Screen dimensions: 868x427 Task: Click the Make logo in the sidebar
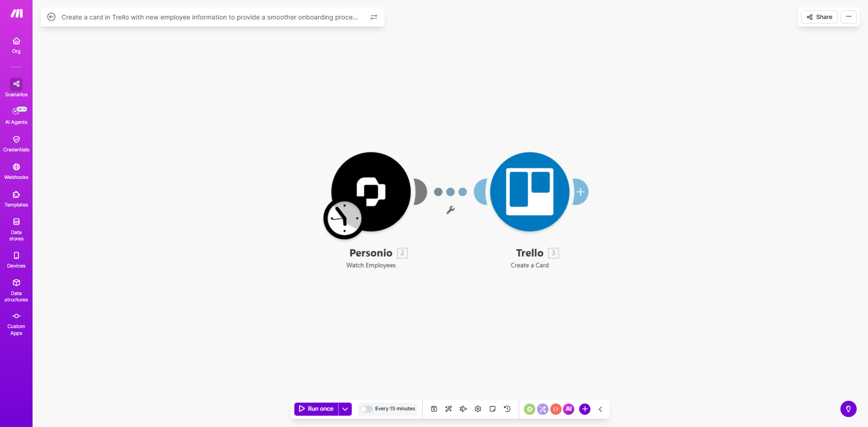pyautogui.click(x=17, y=14)
